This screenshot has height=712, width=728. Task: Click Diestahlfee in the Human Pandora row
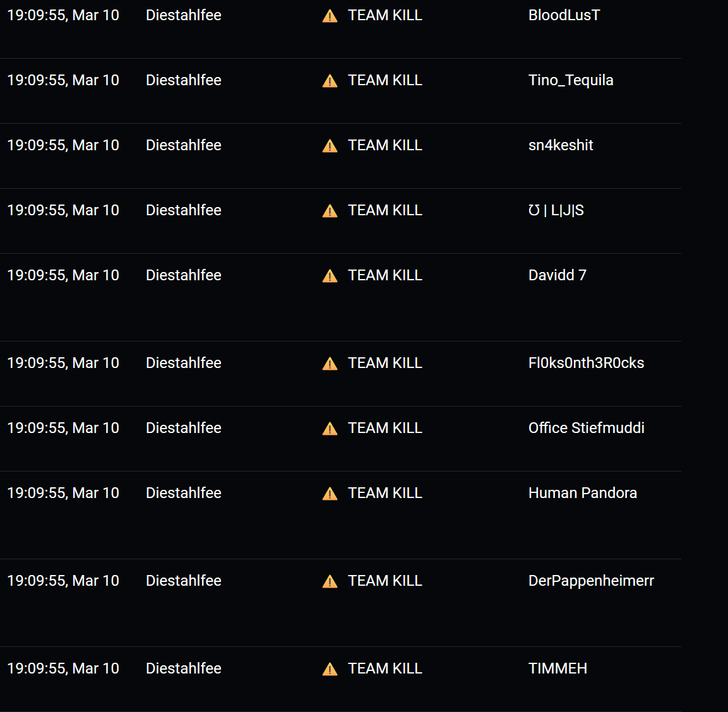tap(183, 493)
